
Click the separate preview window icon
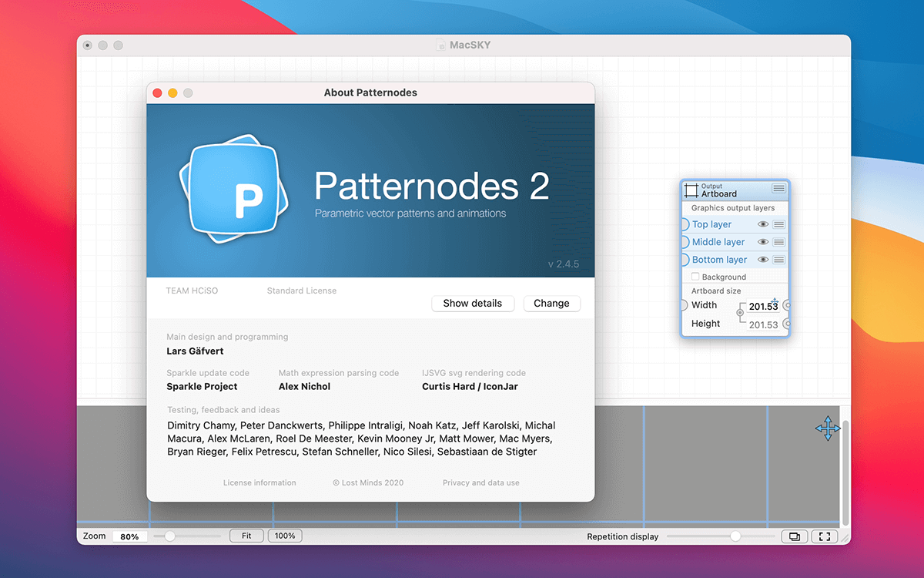pyautogui.click(x=794, y=536)
